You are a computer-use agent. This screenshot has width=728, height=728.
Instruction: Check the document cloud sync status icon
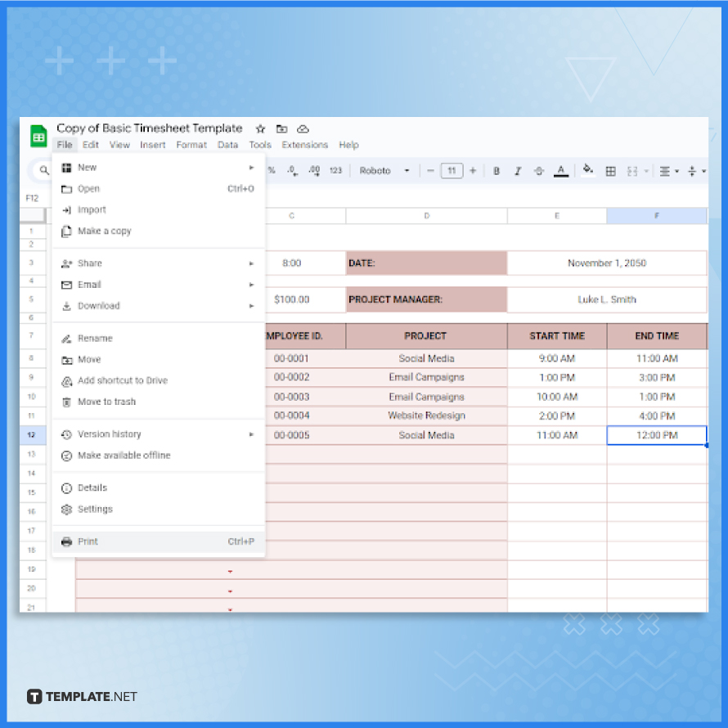tap(303, 128)
